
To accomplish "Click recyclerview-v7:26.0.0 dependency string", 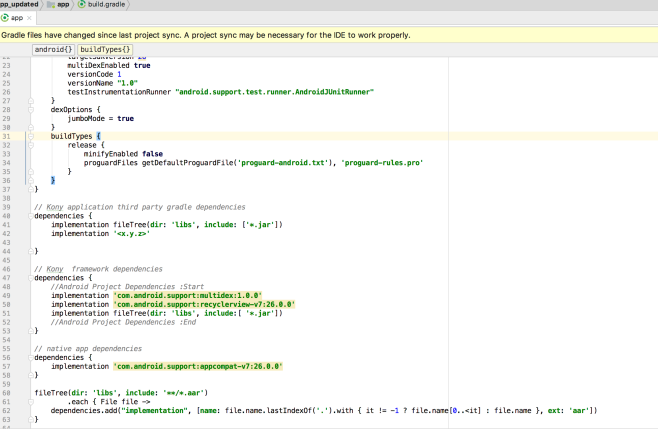I will [x=204, y=304].
